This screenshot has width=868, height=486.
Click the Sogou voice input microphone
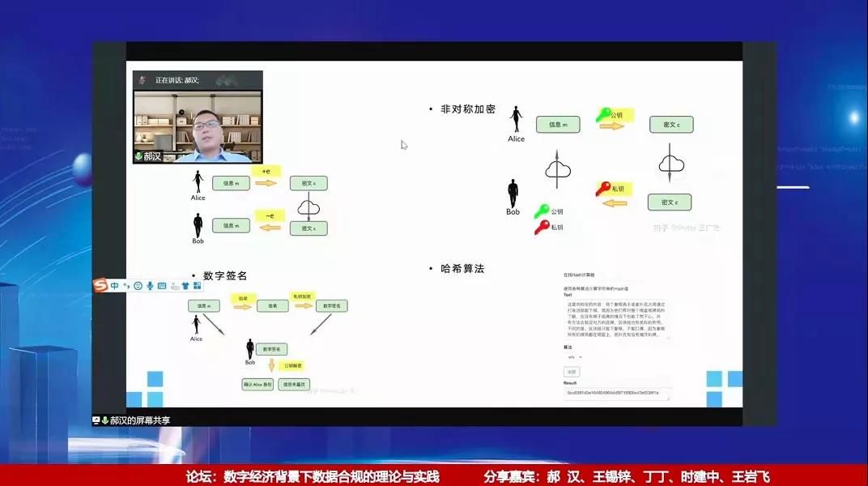pos(150,285)
